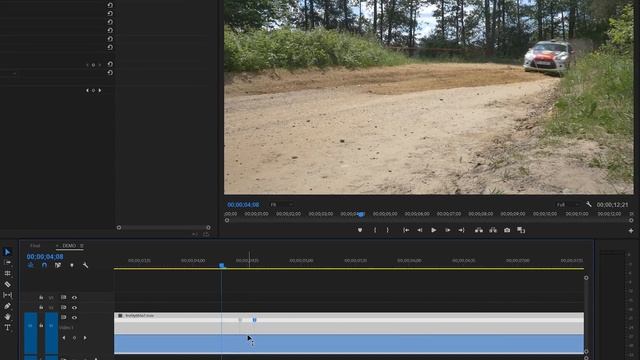Toggle Comparison View button
This screenshot has height=360, width=640.
(x=521, y=230)
